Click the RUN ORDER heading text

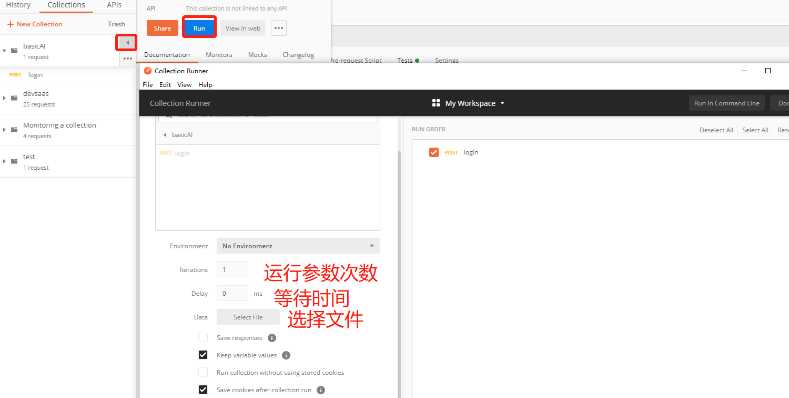click(x=428, y=129)
